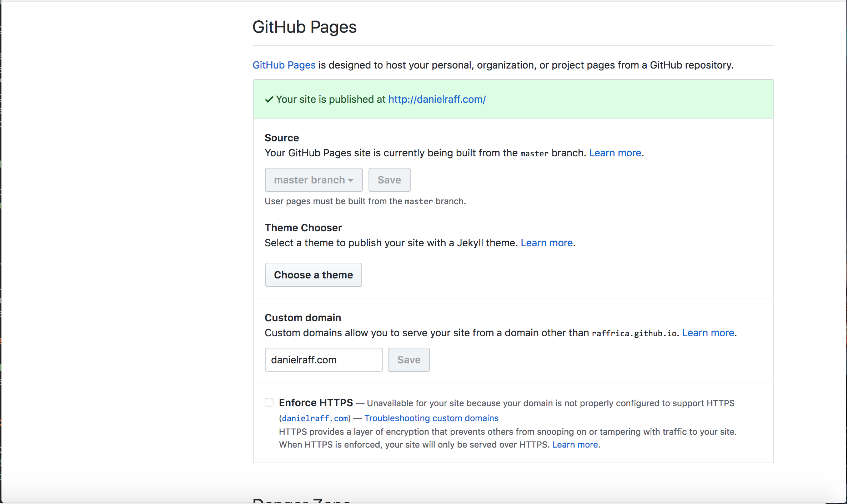Click Save button beside master branch

click(389, 180)
